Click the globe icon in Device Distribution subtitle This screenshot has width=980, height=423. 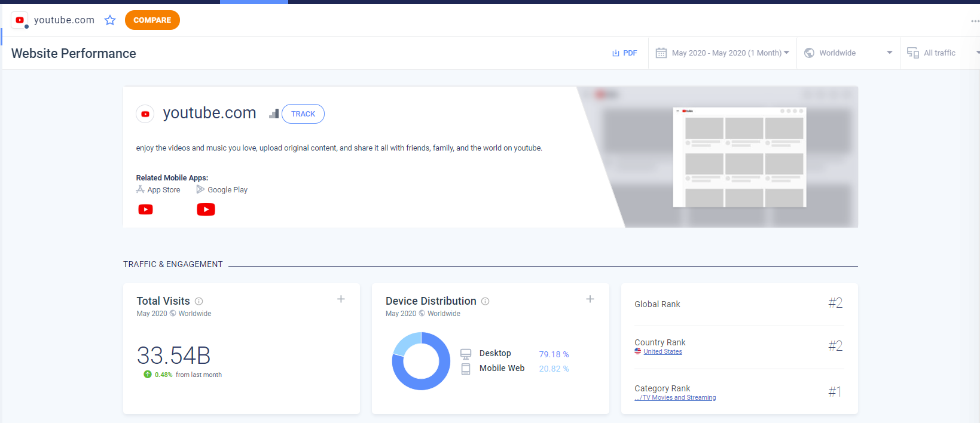[422, 314]
